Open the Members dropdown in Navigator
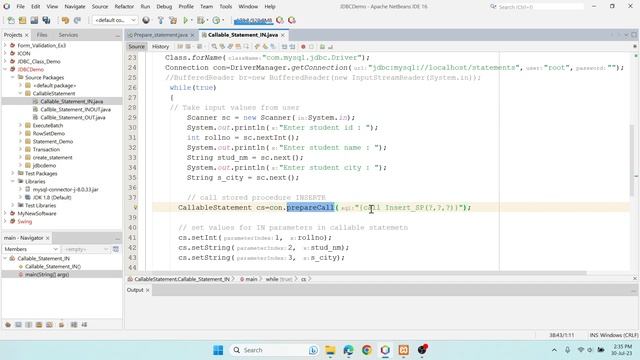Viewport: 640px width, 360px height. 31,249
